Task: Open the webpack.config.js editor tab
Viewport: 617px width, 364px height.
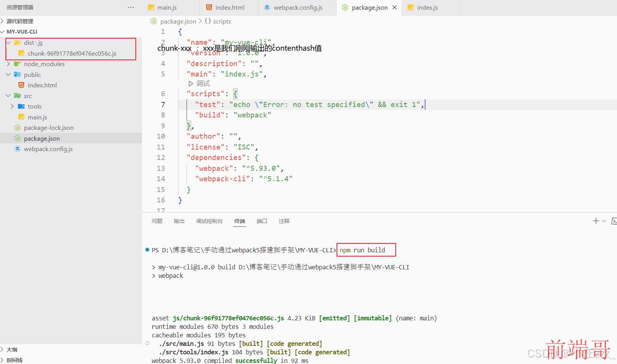Action: point(297,8)
